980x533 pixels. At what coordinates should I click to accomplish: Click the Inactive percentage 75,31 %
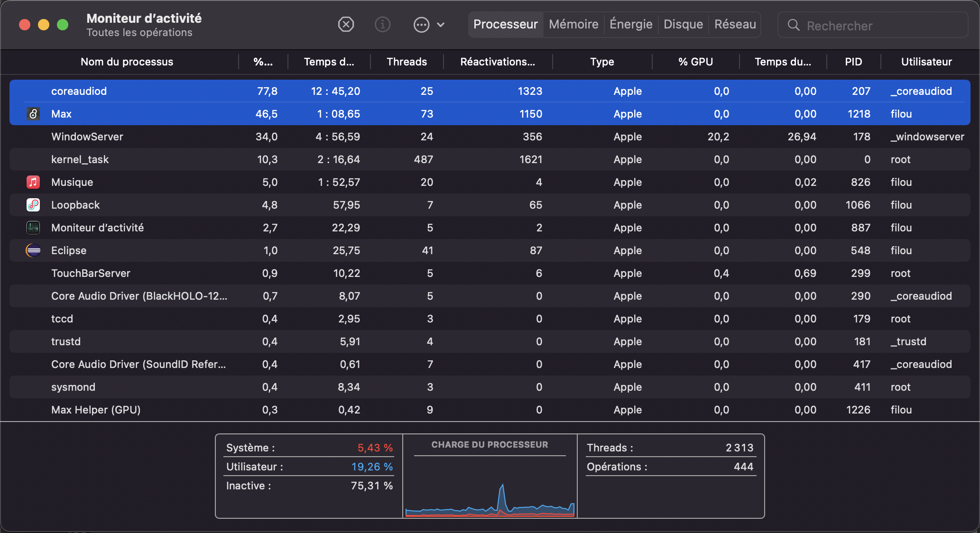pos(372,486)
